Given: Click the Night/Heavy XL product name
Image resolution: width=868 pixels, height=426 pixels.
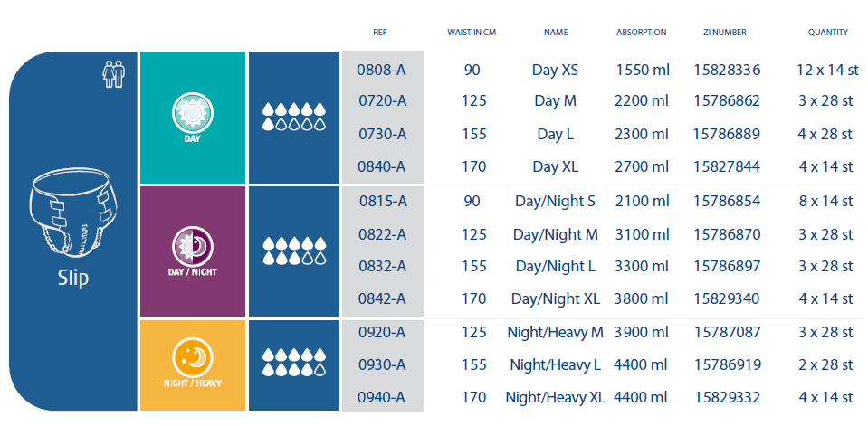Looking at the screenshot, I should point(555,398).
